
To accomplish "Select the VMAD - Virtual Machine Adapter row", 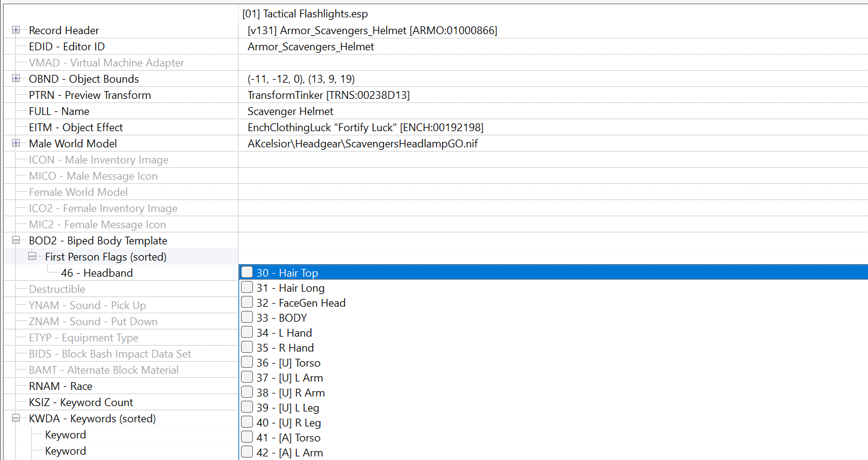I will [x=106, y=62].
